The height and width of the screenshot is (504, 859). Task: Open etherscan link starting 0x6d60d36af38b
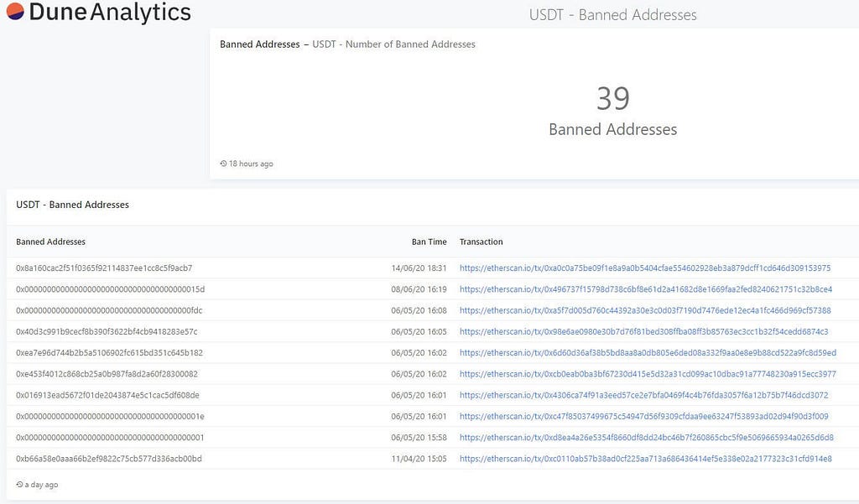pyautogui.click(x=648, y=353)
